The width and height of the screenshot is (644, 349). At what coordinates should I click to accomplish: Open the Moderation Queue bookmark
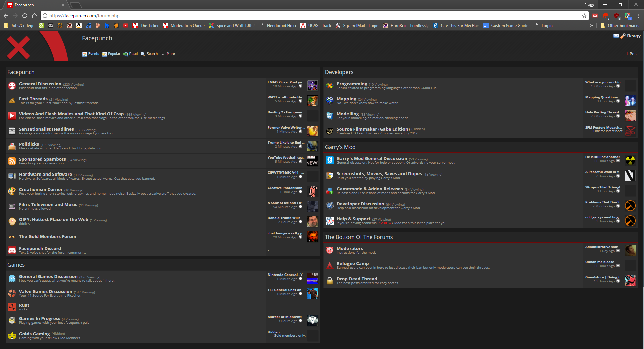(184, 26)
